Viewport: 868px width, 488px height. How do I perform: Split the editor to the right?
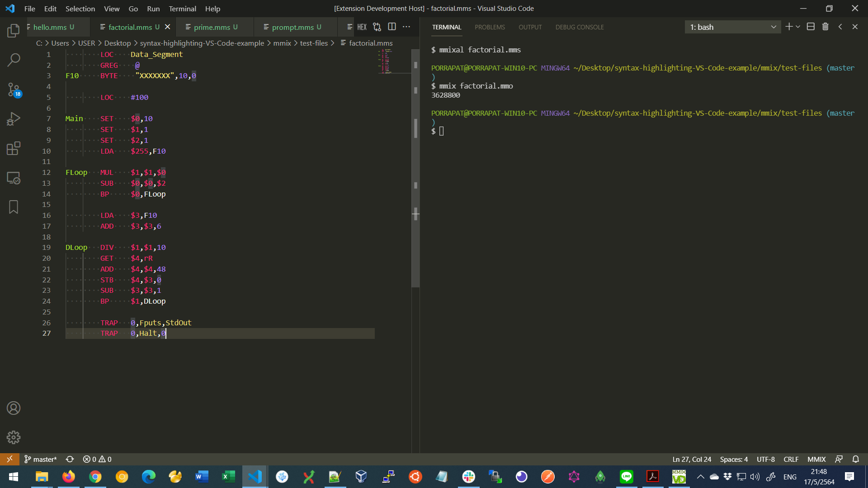pos(392,27)
